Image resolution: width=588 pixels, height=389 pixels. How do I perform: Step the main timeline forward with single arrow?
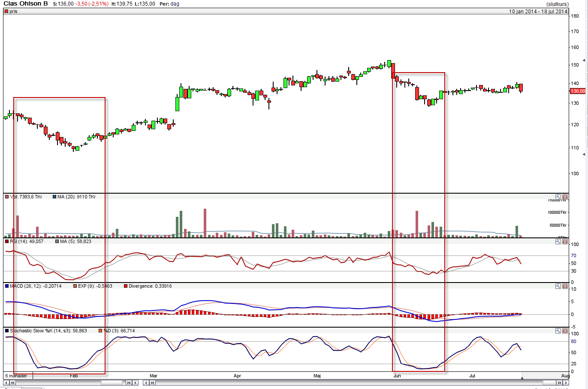tap(566, 383)
